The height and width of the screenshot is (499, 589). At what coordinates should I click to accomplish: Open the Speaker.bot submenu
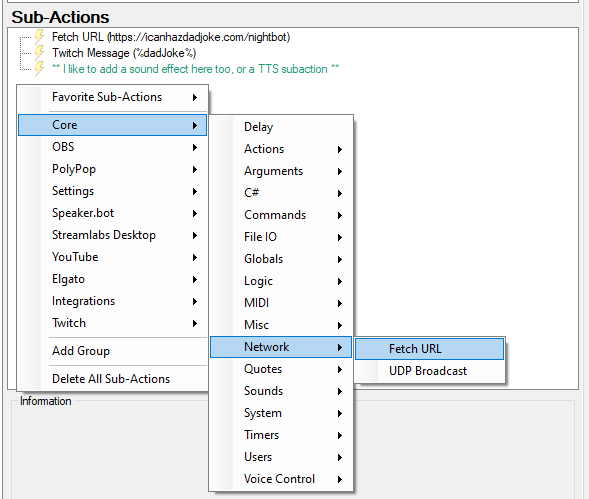[113, 213]
